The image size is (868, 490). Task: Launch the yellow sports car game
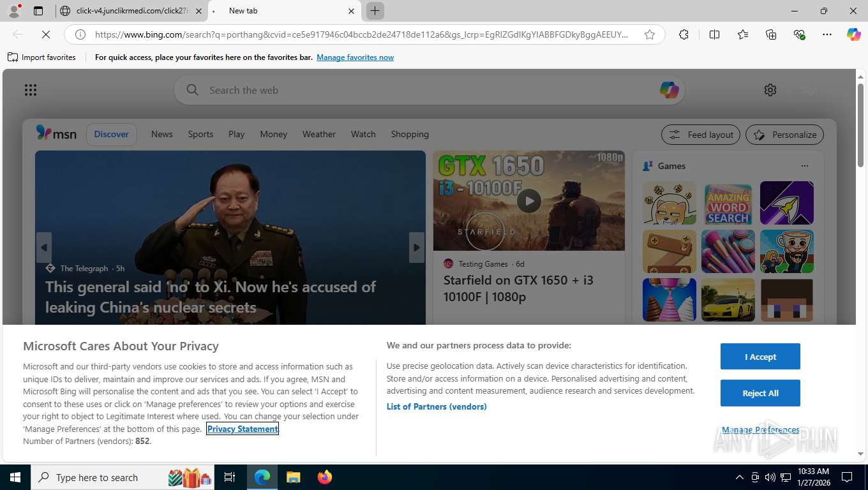click(728, 300)
